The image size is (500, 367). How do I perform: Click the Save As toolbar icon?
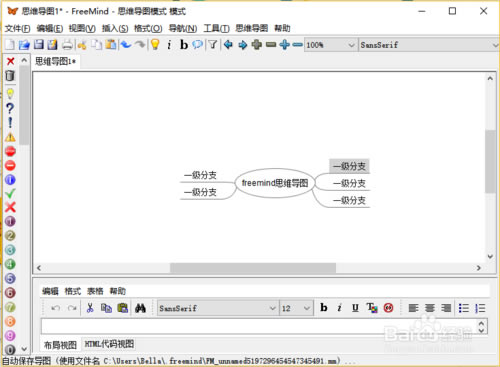[52, 45]
